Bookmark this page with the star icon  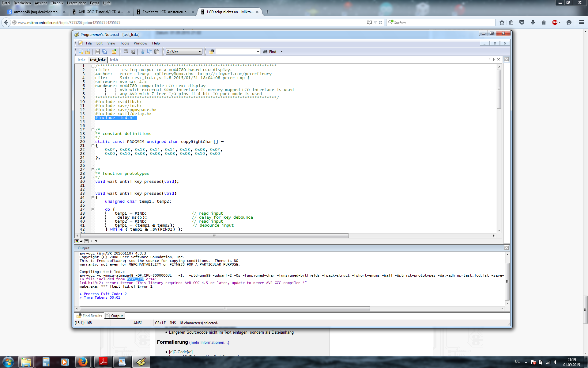502,22
